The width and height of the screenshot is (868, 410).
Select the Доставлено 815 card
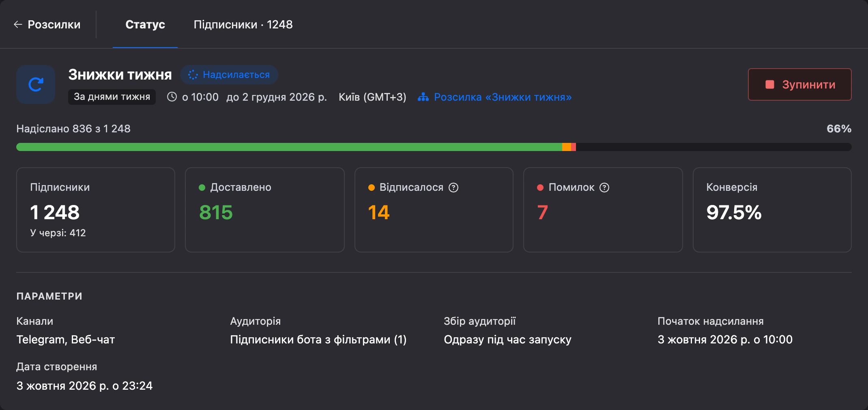(x=264, y=210)
